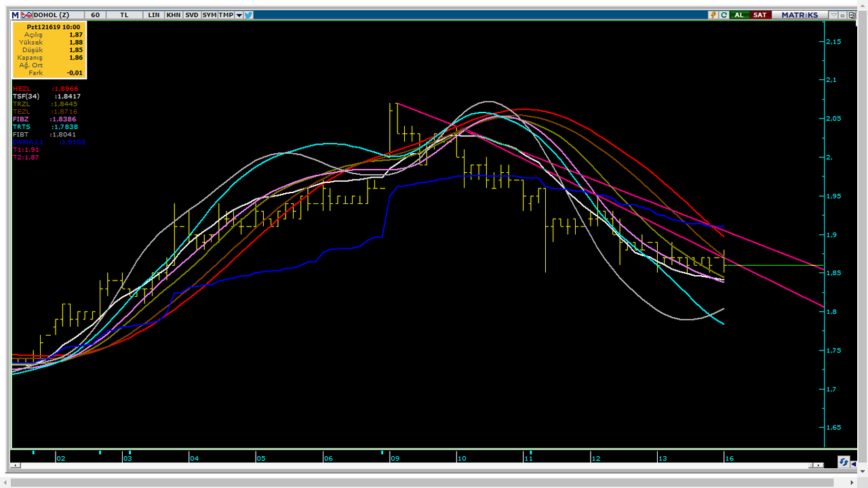This screenshot has height=488, width=868.
Task: Click the lightning bolt quick-order icon
Action: click(x=713, y=14)
